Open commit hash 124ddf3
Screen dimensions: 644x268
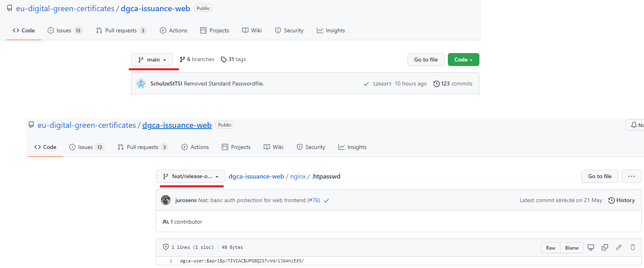[382, 84]
